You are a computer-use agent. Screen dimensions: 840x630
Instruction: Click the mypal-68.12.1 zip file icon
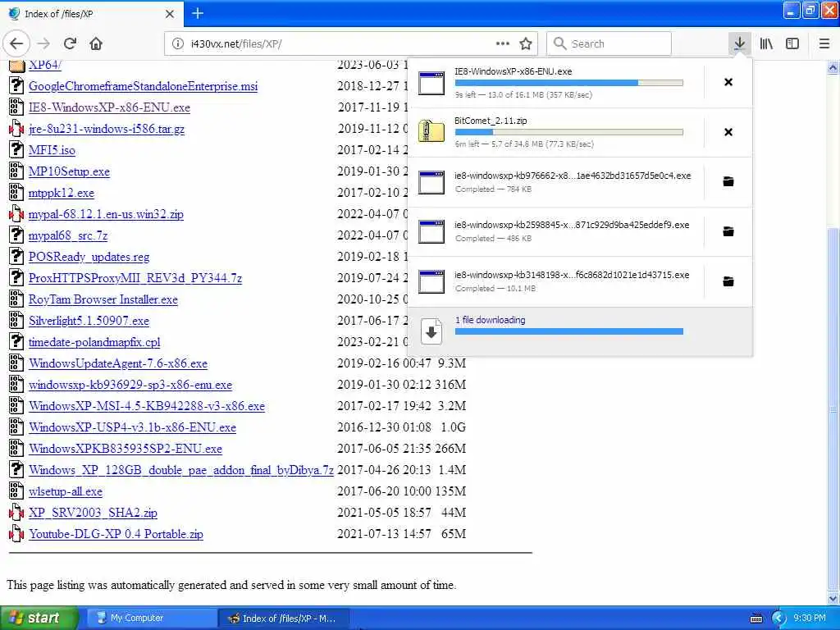(16, 214)
